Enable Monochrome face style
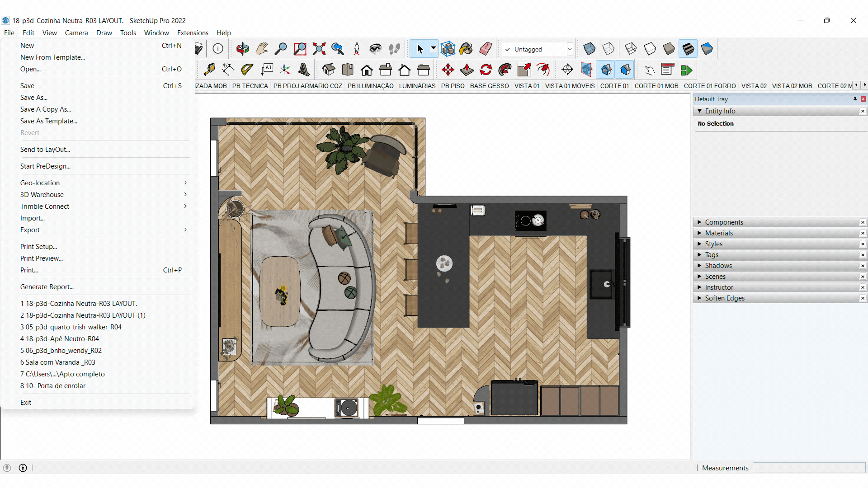The height and width of the screenshot is (488, 868). (x=707, y=49)
